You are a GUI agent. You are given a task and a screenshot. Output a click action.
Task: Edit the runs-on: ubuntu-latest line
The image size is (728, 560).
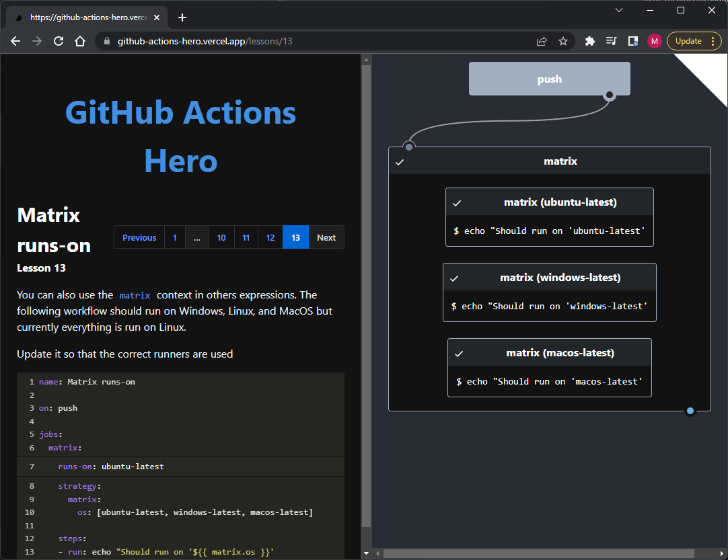coord(180,467)
